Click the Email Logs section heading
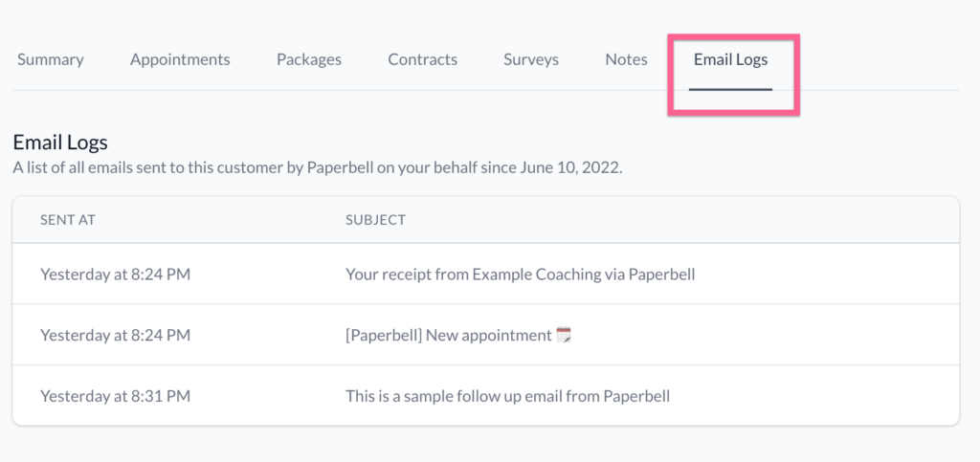This screenshot has width=980, height=462. pos(60,143)
